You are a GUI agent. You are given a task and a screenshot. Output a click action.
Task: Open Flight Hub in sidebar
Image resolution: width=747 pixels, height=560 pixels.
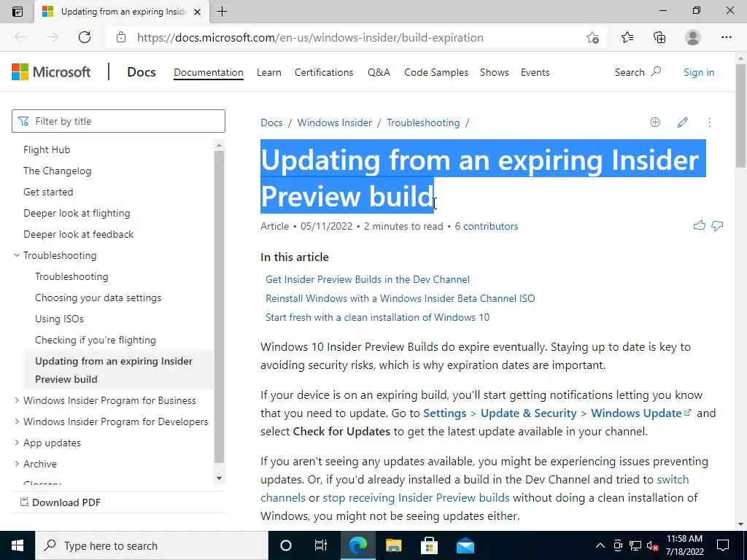[47, 149]
